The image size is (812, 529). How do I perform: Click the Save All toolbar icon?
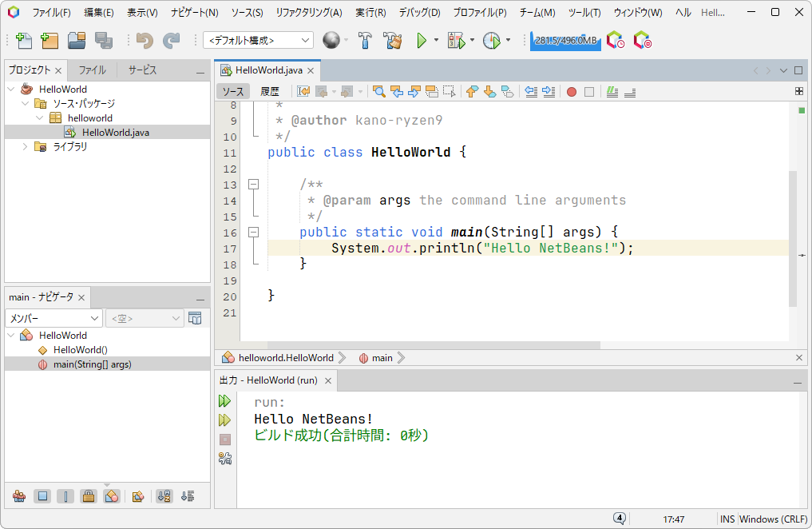(104, 41)
